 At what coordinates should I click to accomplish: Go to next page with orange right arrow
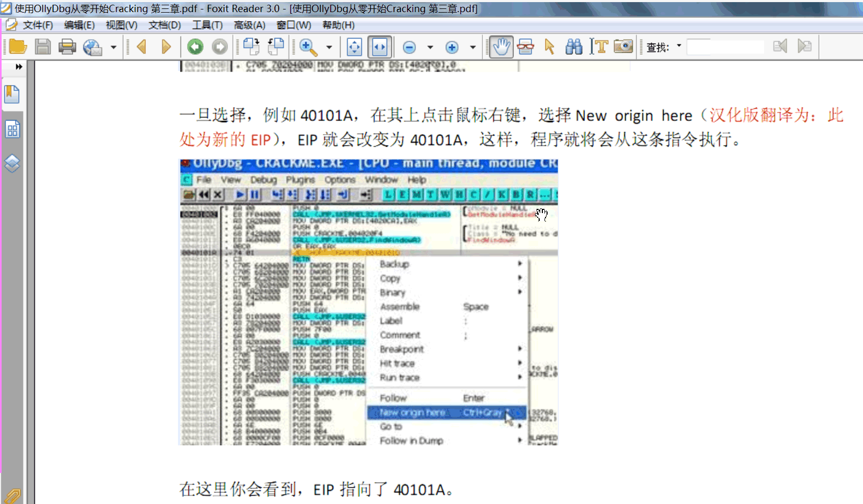pyautogui.click(x=166, y=47)
